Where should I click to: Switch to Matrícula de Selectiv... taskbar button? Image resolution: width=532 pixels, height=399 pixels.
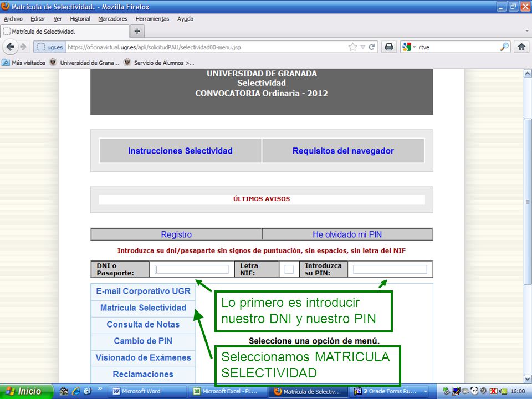click(x=309, y=392)
